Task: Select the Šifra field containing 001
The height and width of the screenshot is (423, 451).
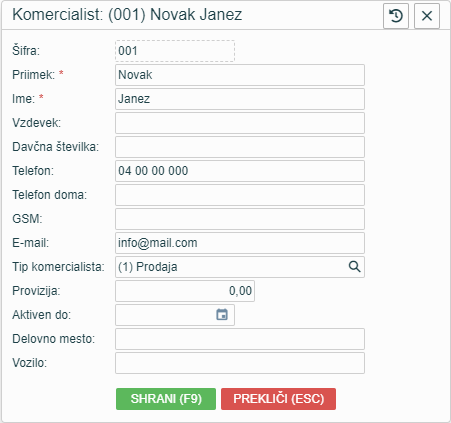Action: coord(175,51)
